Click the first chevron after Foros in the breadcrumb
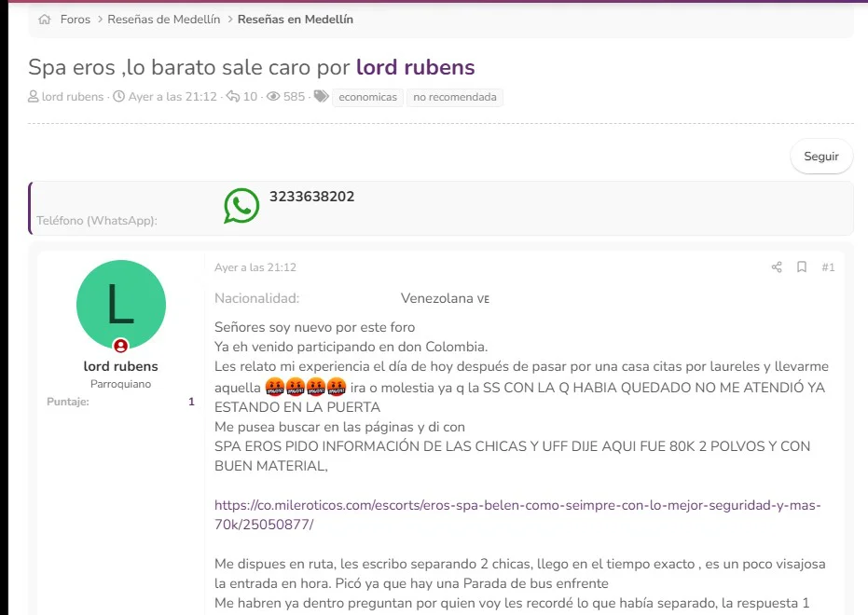 pyautogui.click(x=100, y=20)
